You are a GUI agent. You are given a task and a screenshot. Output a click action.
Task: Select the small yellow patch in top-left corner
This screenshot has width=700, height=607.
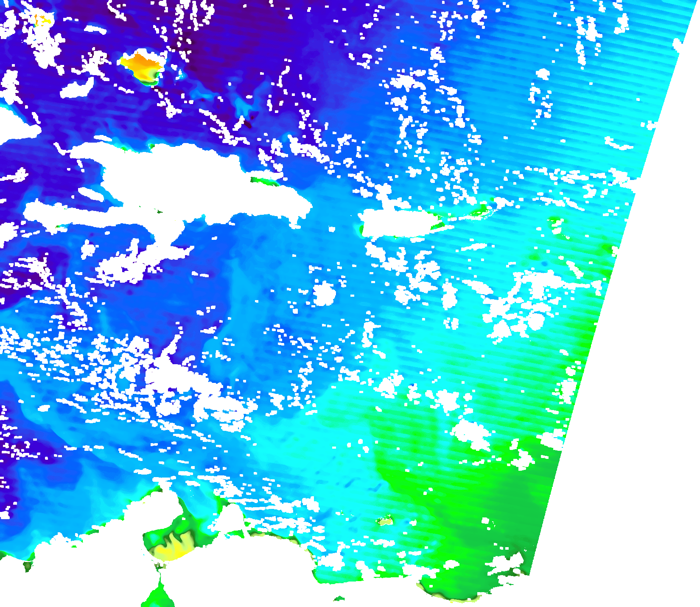pyautogui.click(x=42, y=20)
